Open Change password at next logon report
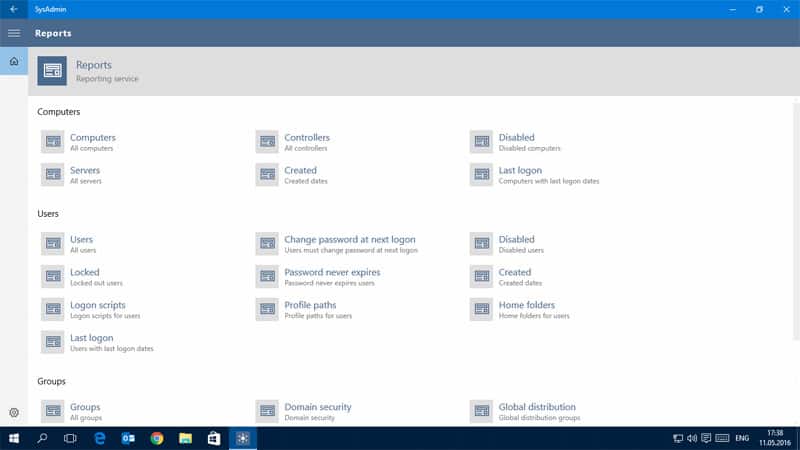Image resolution: width=800 pixels, height=450 pixels. pos(350,239)
